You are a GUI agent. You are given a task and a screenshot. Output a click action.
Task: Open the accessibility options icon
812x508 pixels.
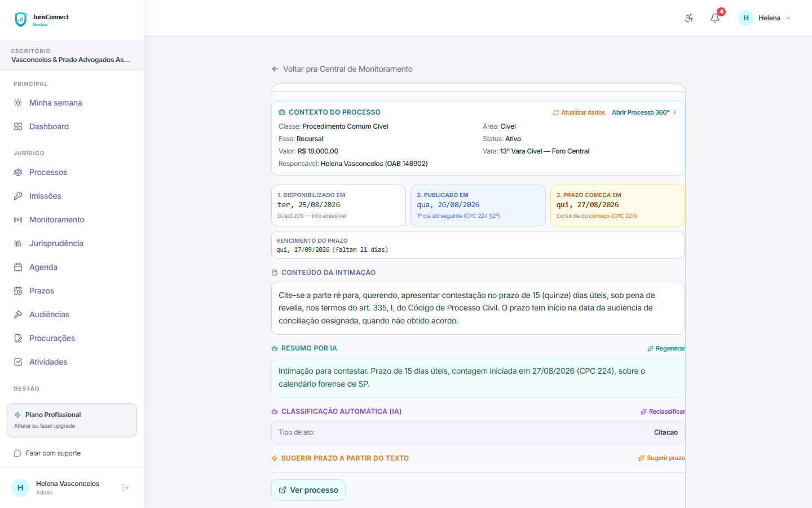point(689,18)
